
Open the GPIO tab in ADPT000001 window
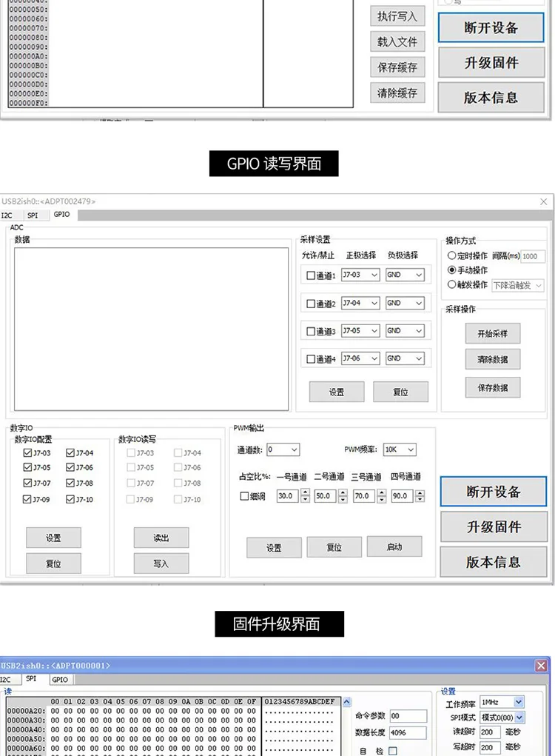(60, 679)
